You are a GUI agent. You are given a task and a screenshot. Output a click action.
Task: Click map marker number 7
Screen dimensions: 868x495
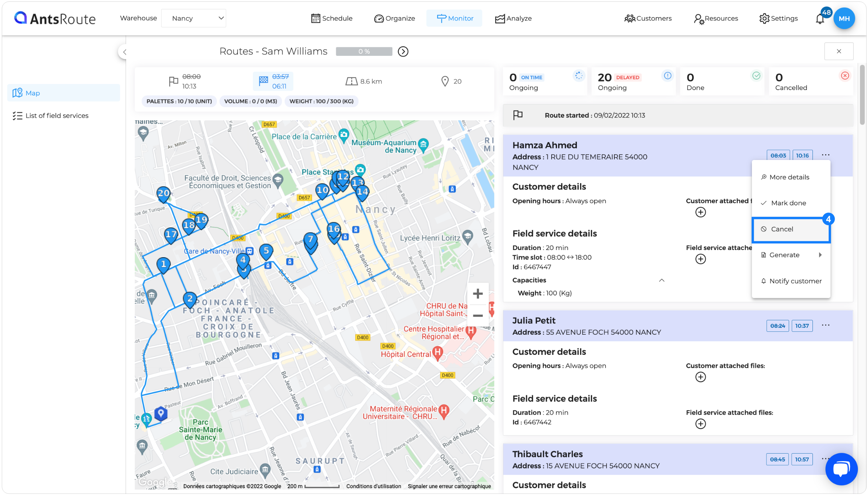click(x=310, y=240)
